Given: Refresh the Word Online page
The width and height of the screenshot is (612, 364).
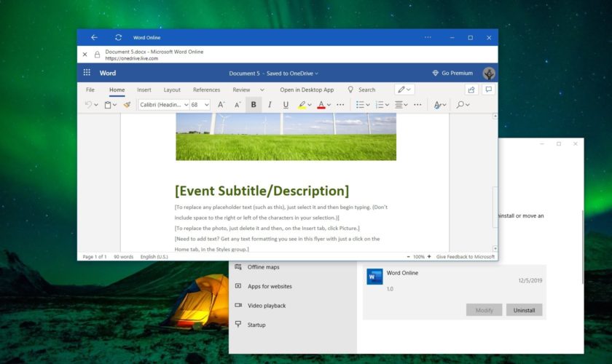Looking at the screenshot, I should coord(118,37).
